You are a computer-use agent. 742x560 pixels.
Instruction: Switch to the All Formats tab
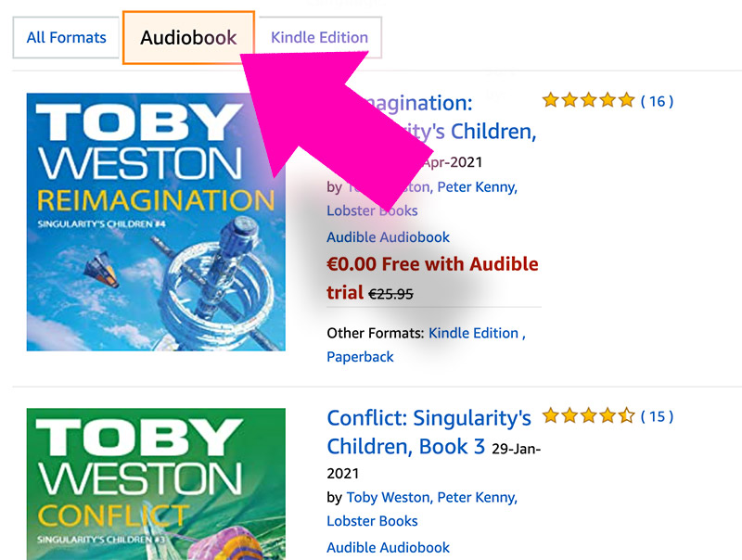pos(65,37)
